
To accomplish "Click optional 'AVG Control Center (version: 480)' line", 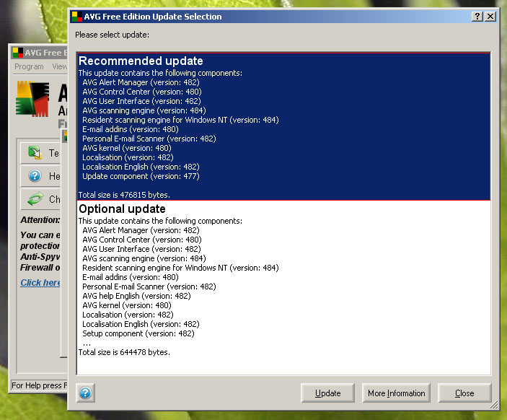I will pyautogui.click(x=142, y=240).
